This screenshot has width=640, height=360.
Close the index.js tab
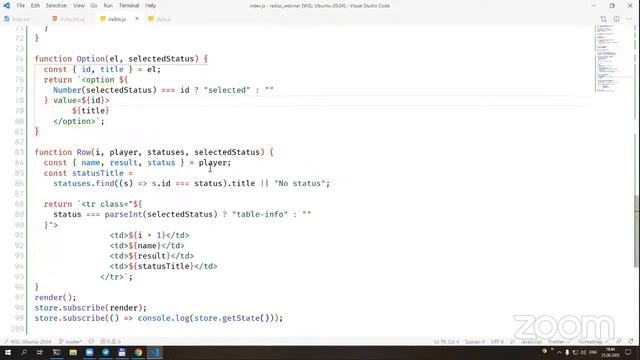pyautogui.click(x=137, y=19)
